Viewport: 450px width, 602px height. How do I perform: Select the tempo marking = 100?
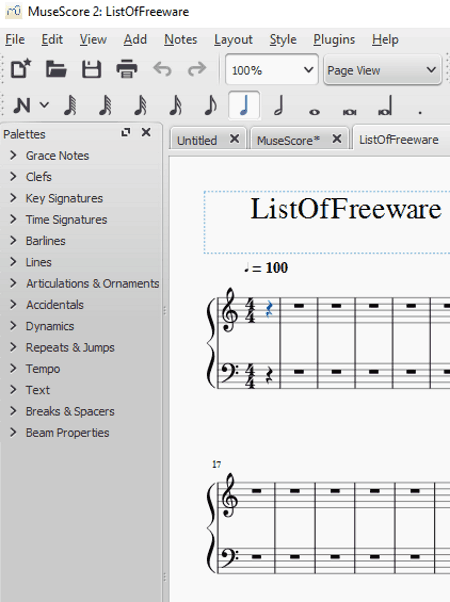tap(266, 268)
